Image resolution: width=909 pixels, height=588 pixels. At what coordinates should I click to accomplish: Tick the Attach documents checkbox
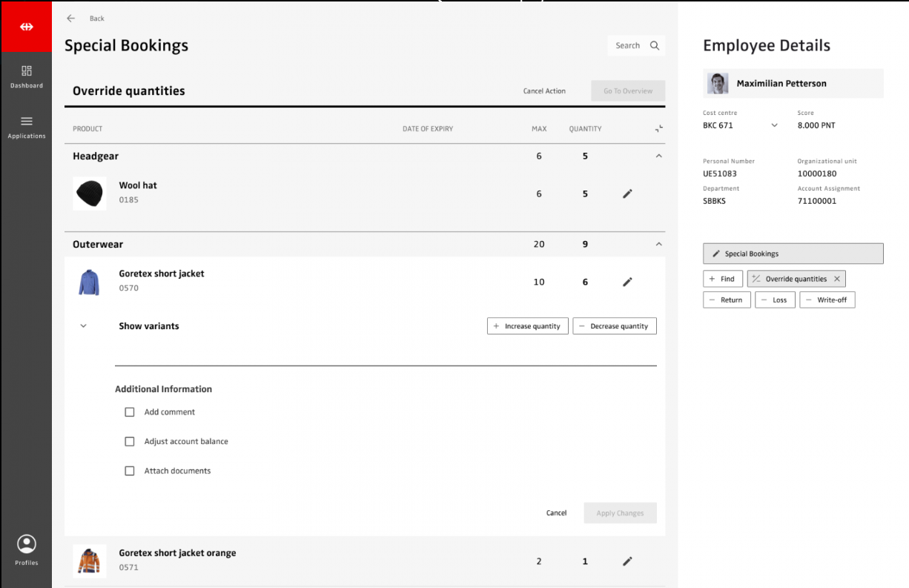[x=130, y=471]
